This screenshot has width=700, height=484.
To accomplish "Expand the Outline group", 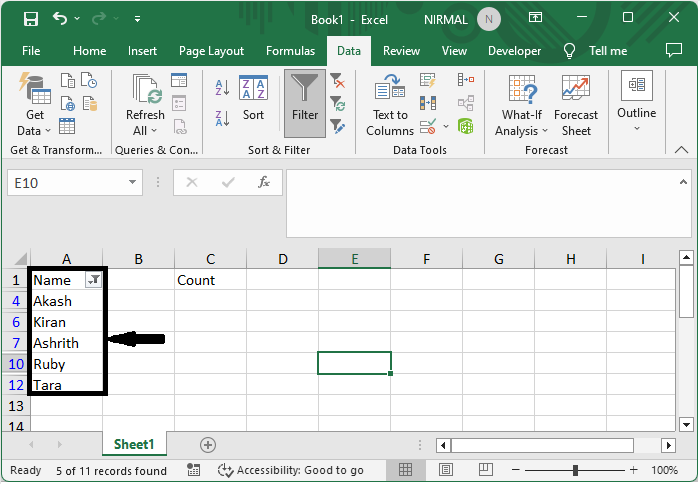I will [x=637, y=102].
